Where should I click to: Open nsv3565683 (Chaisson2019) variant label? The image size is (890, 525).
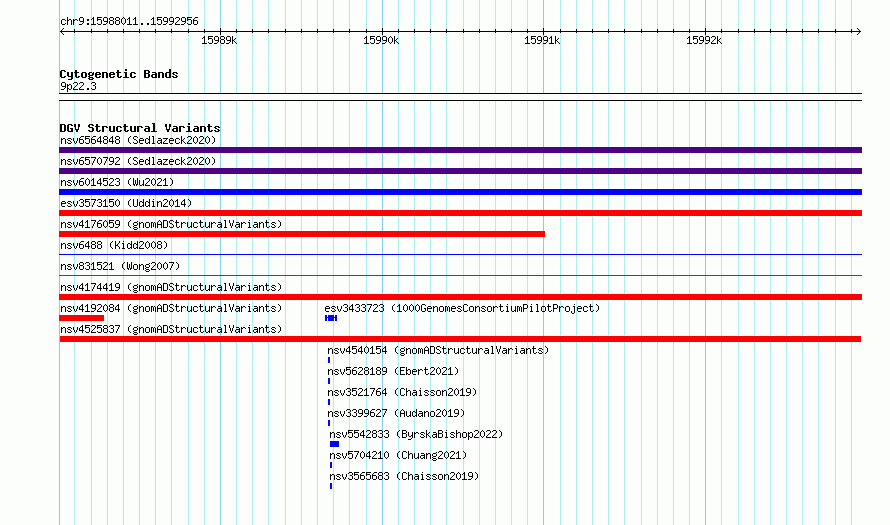(x=404, y=476)
